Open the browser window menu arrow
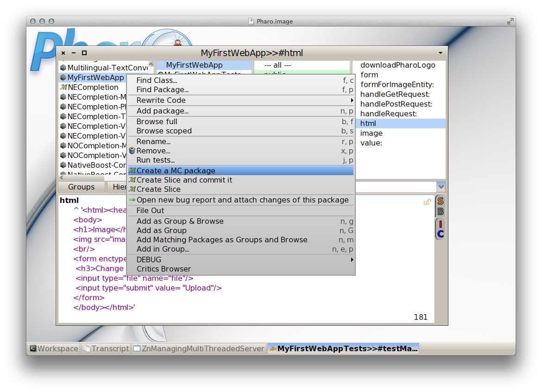The width and height of the screenshot is (542, 392). pos(441,53)
